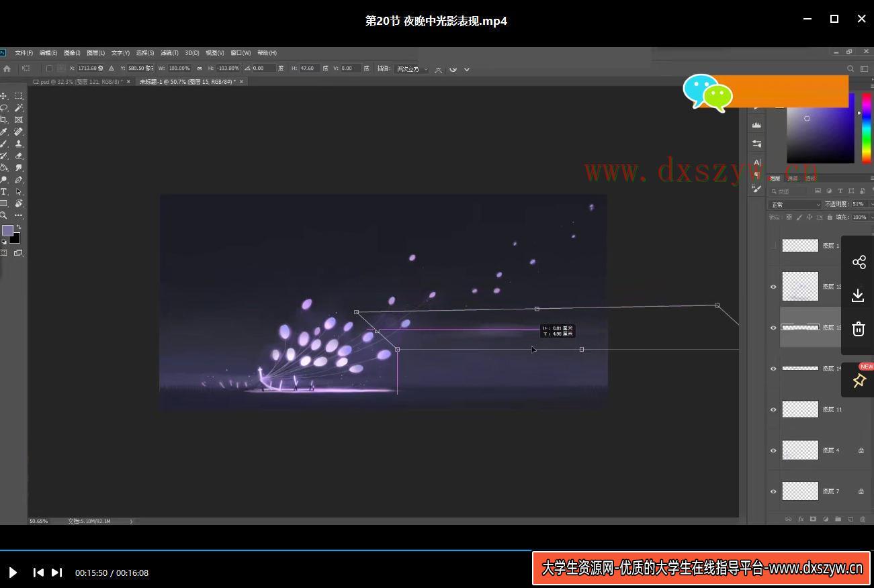Hide layer 图层 14

(773, 369)
